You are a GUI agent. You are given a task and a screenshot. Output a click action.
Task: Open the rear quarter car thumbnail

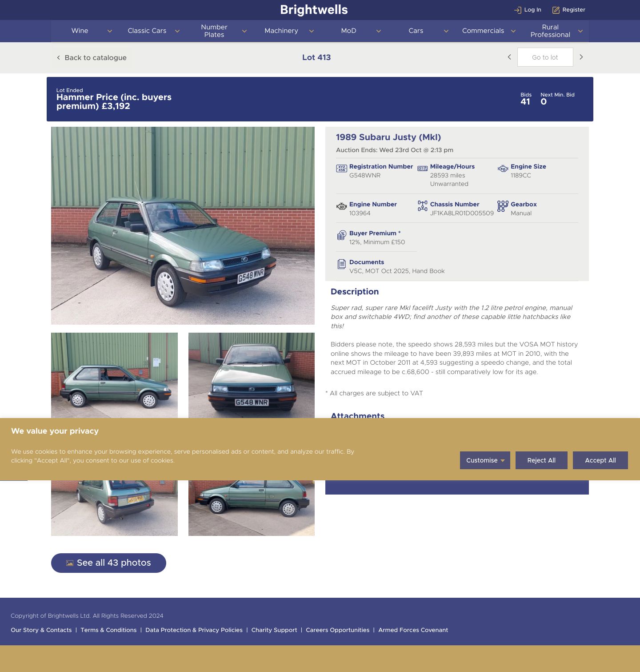click(114, 508)
